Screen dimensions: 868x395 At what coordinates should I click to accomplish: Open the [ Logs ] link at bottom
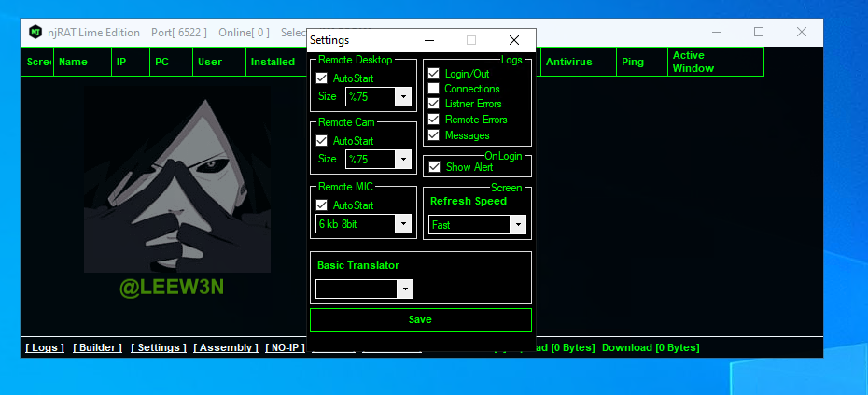point(45,347)
